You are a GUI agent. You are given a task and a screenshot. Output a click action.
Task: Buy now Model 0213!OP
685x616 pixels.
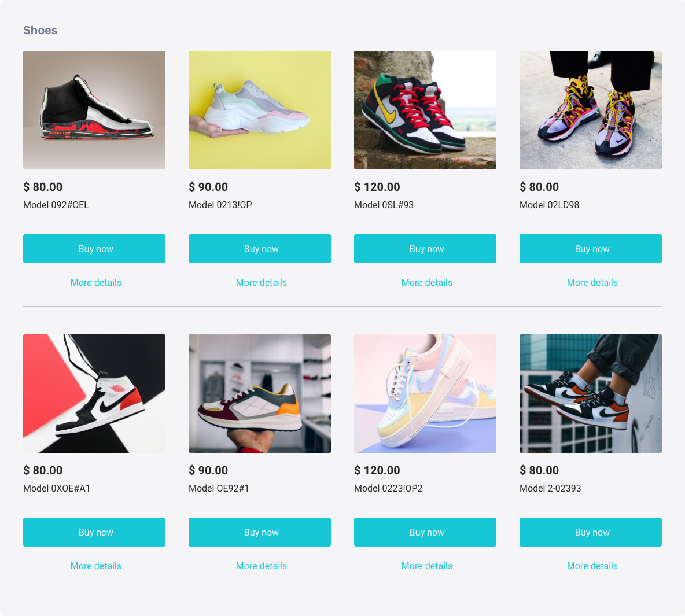point(260,249)
